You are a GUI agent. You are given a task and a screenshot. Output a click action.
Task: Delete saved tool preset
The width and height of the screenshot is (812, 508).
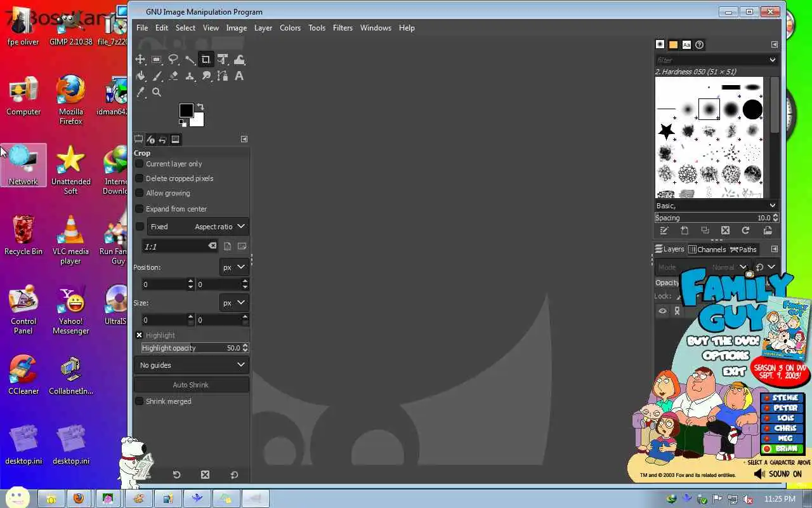tap(205, 475)
